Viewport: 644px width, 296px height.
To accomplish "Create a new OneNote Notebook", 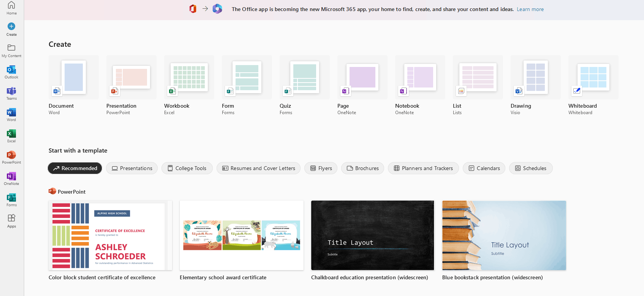I will (x=420, y=85).
